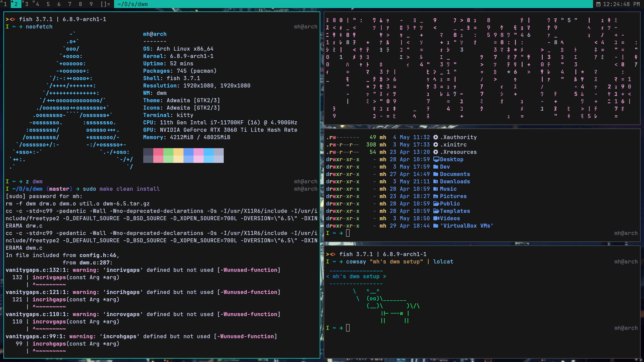
Task: Click the yellow neofetch color block
Action: (x=178, y=156)
